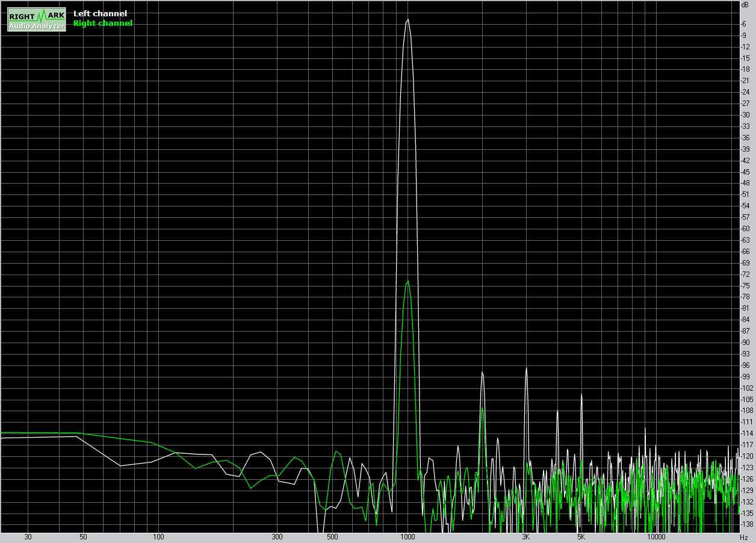The width and height of the screenshot is (756, 543).
Task: Click the 1000 Hz frequency axis label
Action: point(408,537)
